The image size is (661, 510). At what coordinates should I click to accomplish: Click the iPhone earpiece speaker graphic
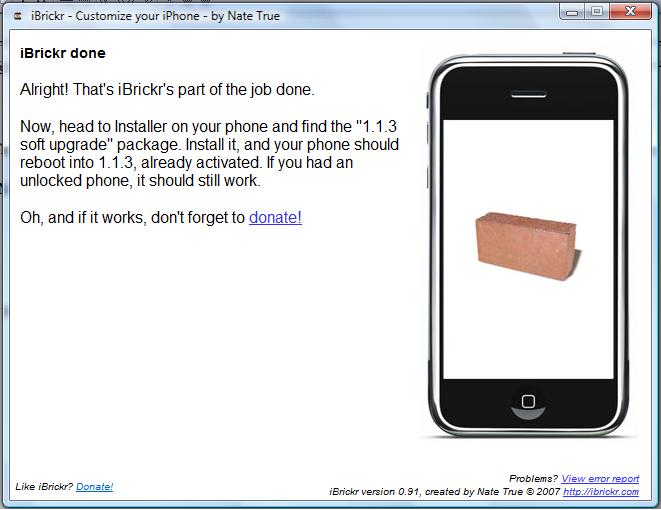[x=529, y=94]
